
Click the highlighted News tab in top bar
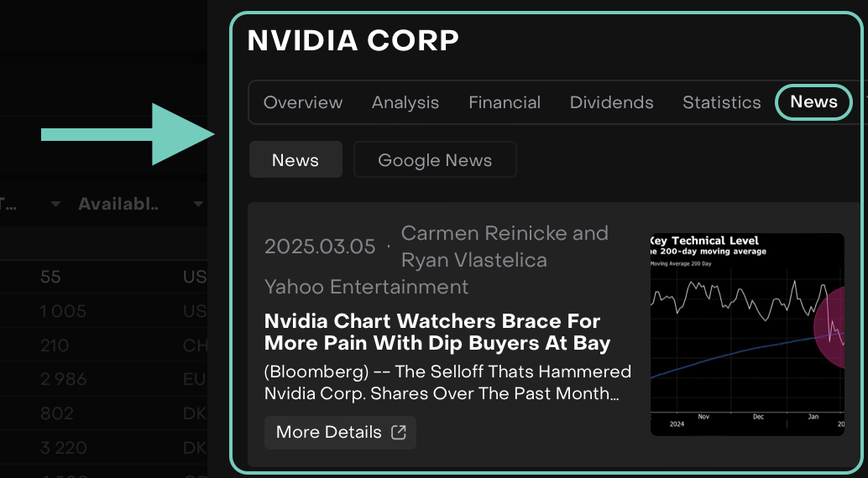[813, 102]
